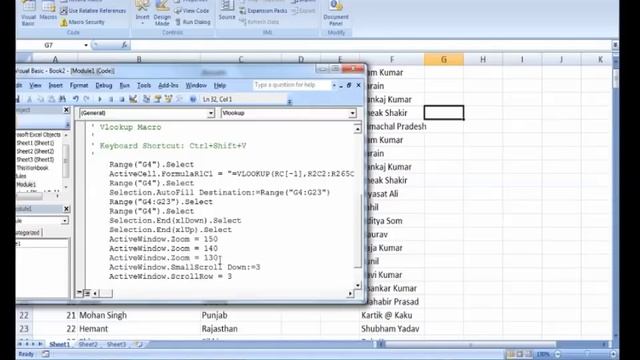Open the Tools menu
Viewport: 640px width, 360px height.
point(144,85)
